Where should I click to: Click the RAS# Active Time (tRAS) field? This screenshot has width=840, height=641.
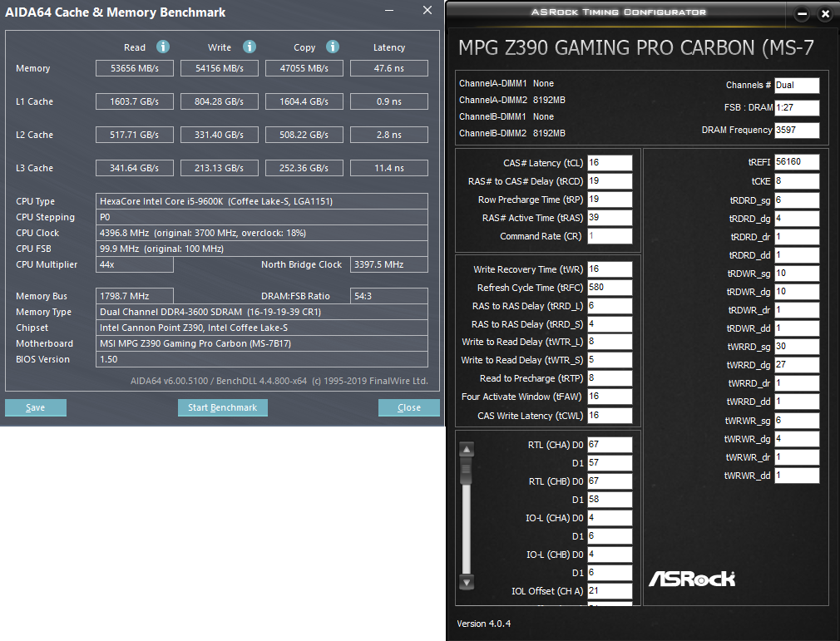point(610,218)
